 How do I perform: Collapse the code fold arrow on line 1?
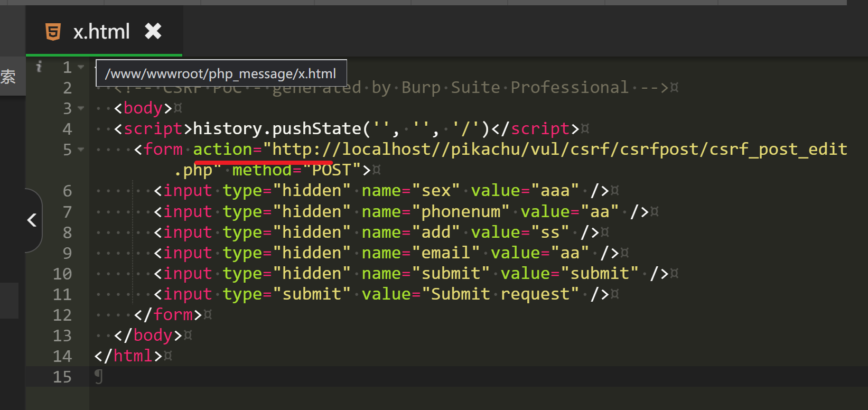[x=81, y=67]
